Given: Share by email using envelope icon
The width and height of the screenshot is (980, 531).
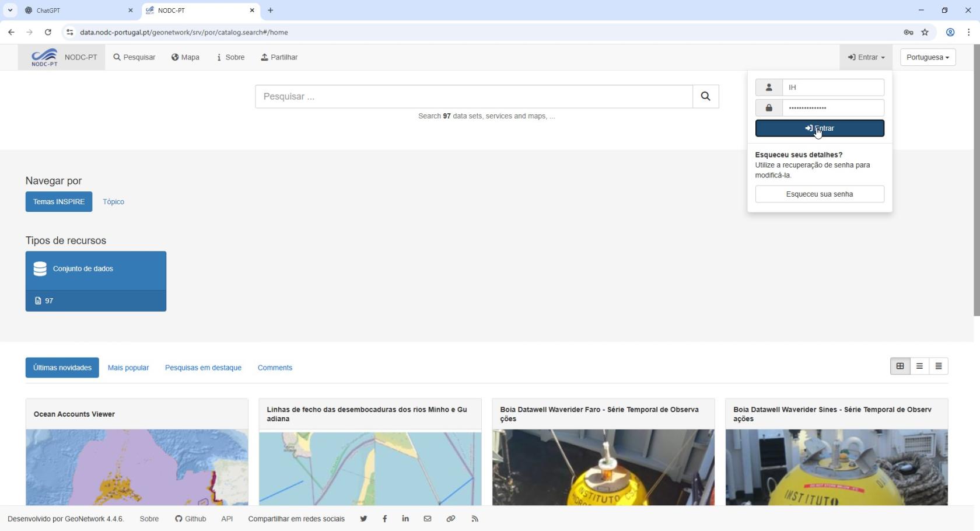Looking at the screenshot, I should (428, 519).
